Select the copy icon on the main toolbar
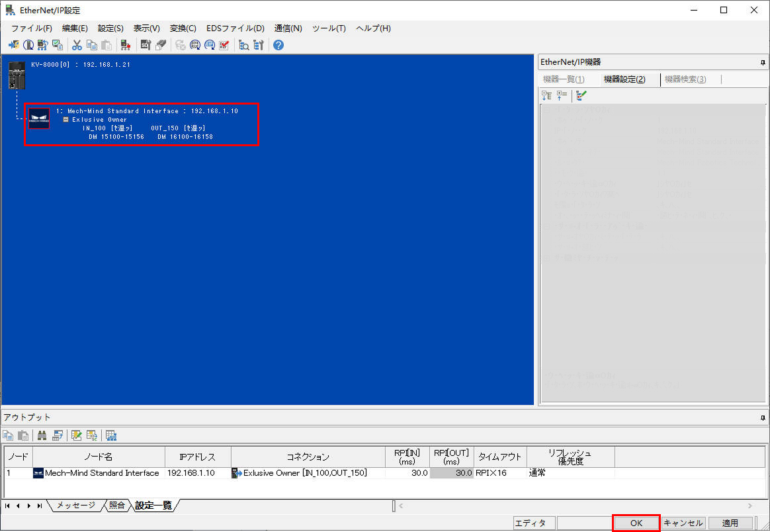770x532 pixels. pos(92,44)
